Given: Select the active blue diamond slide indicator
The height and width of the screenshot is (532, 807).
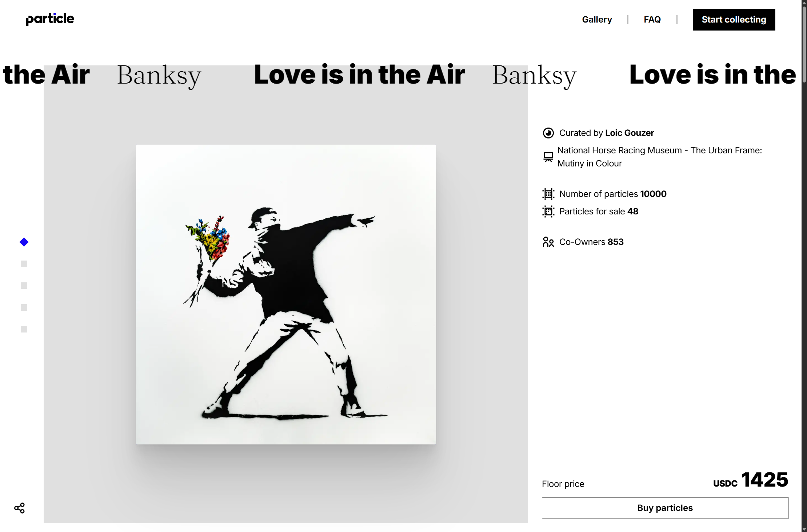Looking at the screenshot, I should coord(24,242).
